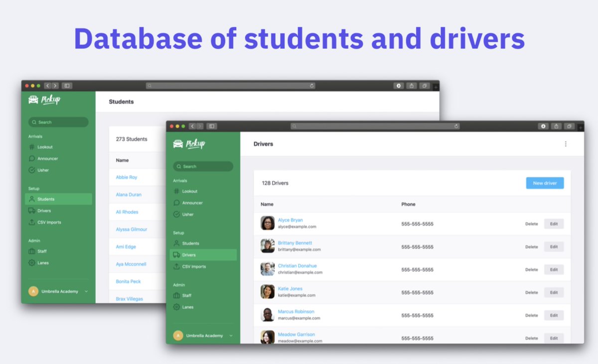The width and height of the screenshot is (598, 364).
Task: Open Alyce Bryan's driver profile link
Action: pyautogui.click(x=290, y=220)
